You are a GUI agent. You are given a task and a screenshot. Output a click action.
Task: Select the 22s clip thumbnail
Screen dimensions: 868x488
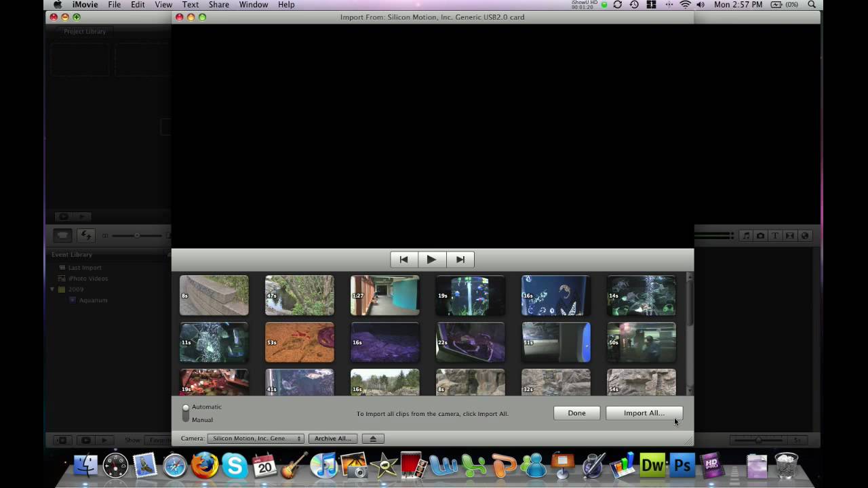471,342
